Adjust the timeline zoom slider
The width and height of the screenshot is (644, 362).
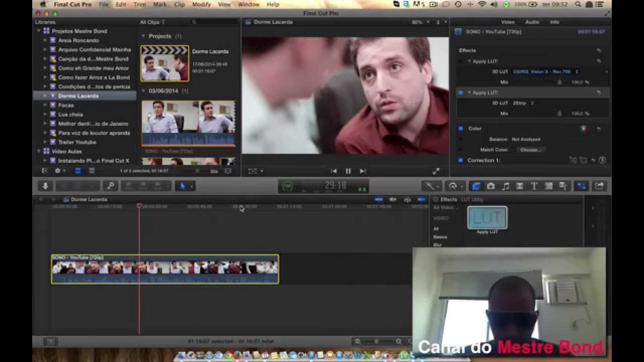point(376,341)
